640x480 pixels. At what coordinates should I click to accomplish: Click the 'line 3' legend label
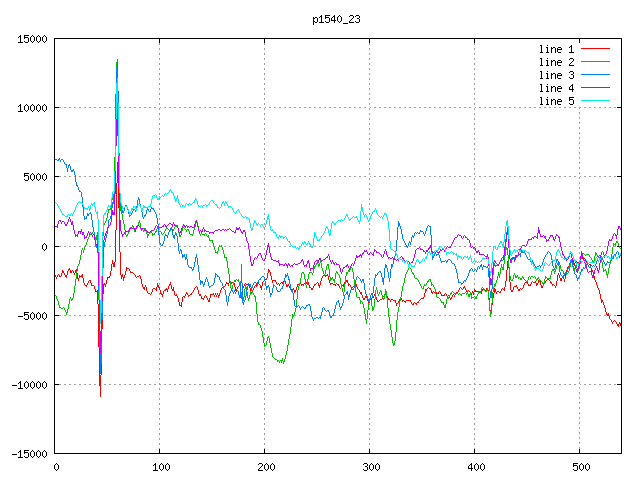(557, 75)
